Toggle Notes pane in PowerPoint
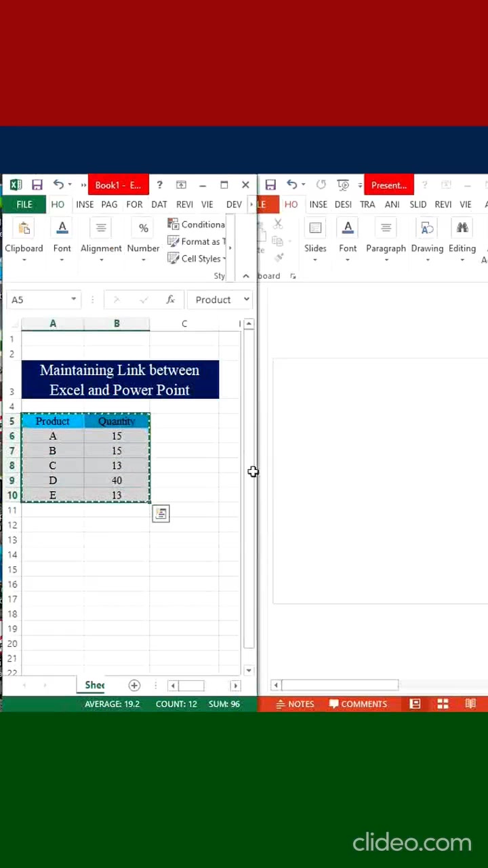The width and height of the screenshot is (488, 868). [295, 704]
